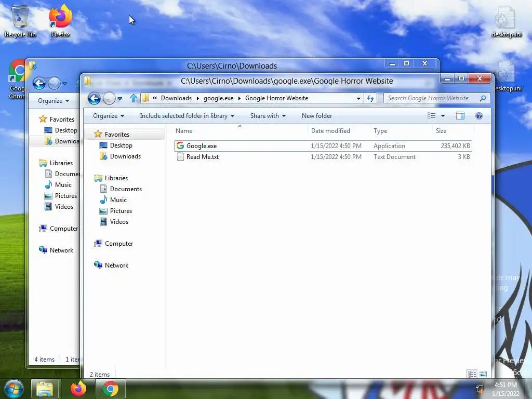Select the Google.exe file

point(323,146)
